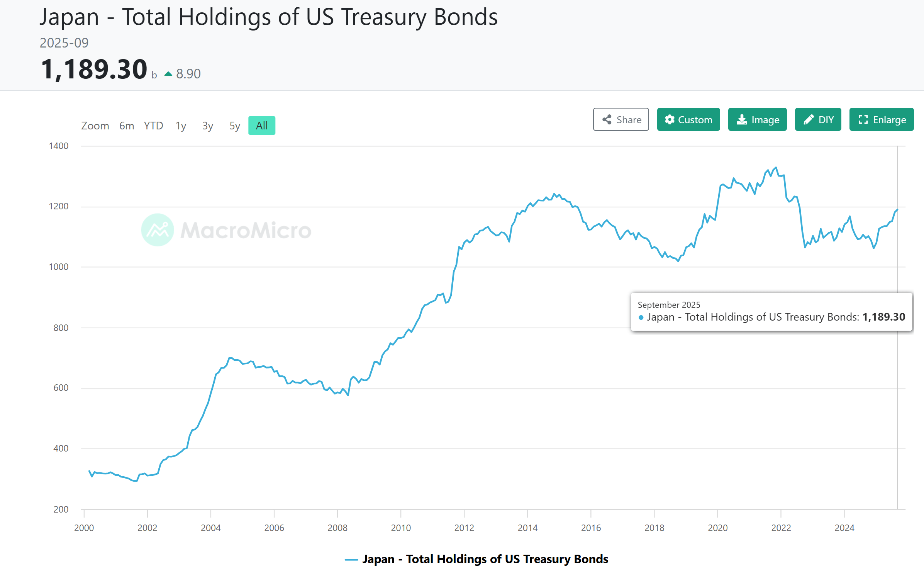
Task: Click the blue bullet icon inside the tooltip
Action: [641, 317]
